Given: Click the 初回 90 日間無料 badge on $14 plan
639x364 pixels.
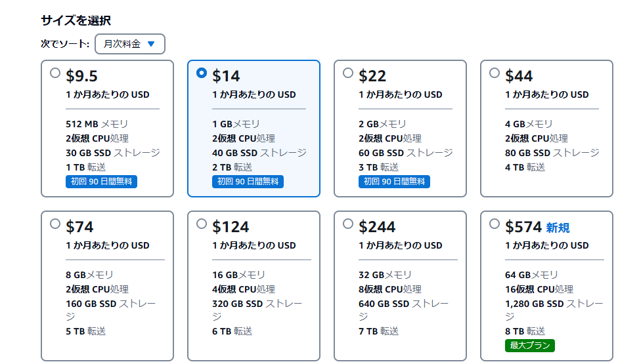Looking at the screenshot, I should click(x=248, y=182).
